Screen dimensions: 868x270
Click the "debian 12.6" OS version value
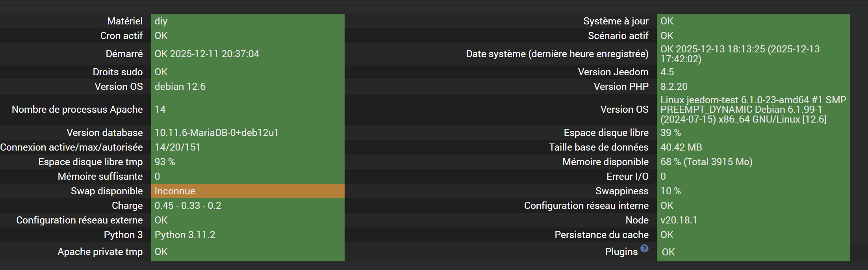(180, 87)
